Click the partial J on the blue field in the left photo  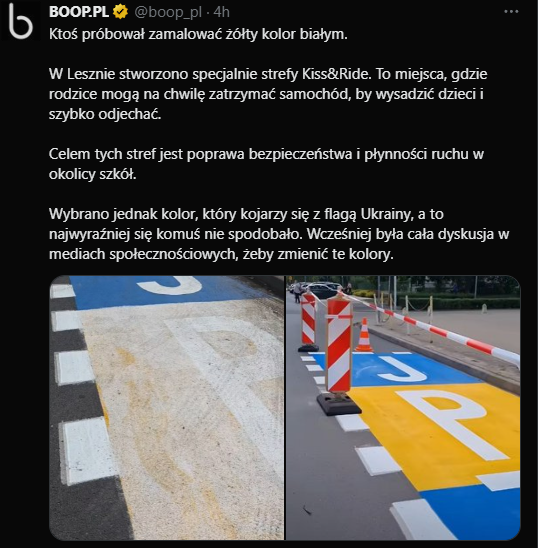tap(169, 284)
